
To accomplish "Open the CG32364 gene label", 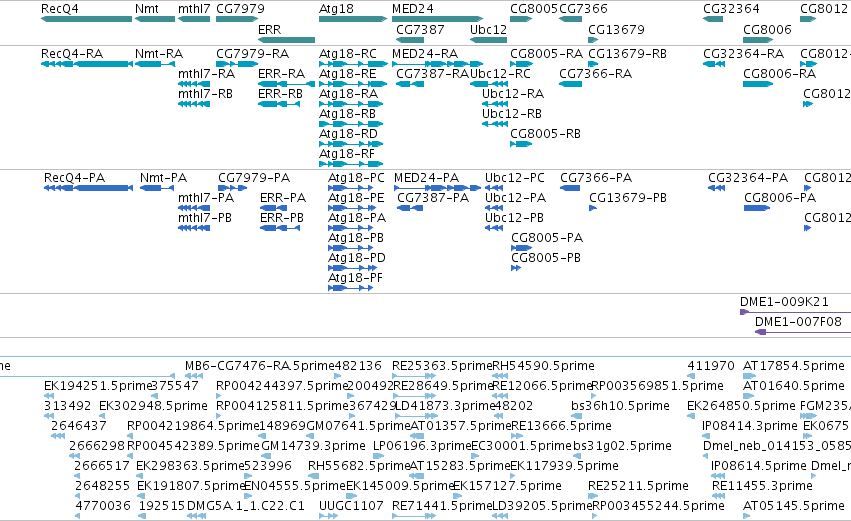I will (x=732, y=9).
